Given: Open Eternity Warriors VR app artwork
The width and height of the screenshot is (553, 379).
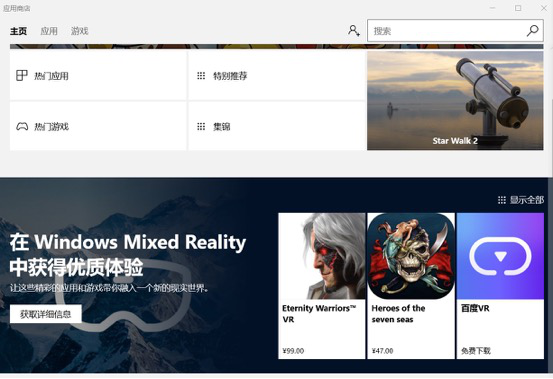Looking at the screenshot, I should [x=322, y=256].
